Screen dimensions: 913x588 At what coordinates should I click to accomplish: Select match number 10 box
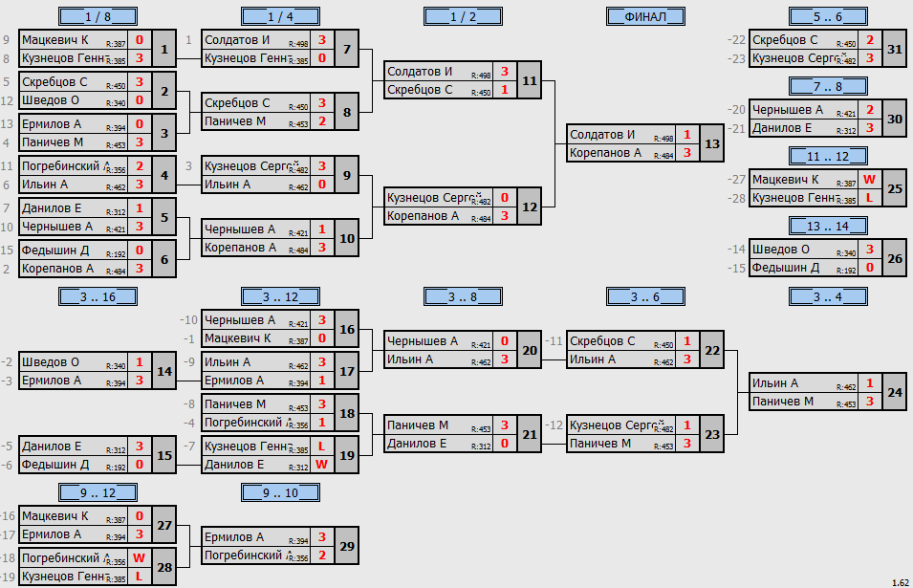[x=347, y=238]
